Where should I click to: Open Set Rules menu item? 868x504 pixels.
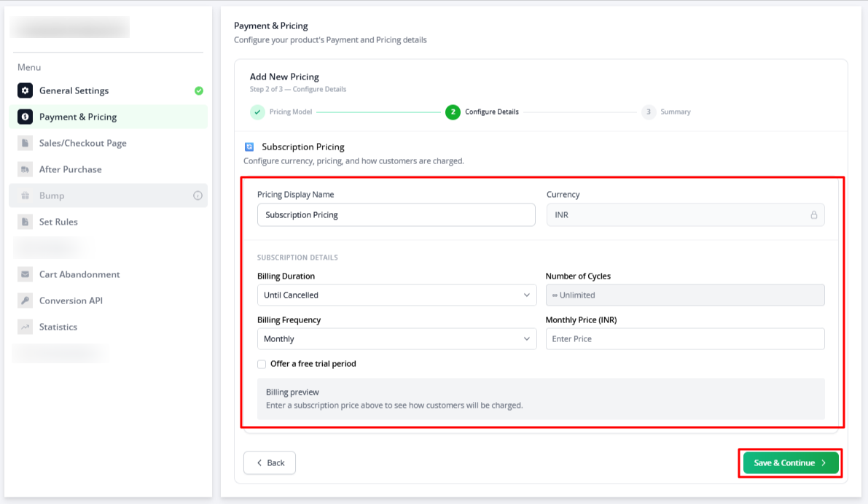(109, 222)
